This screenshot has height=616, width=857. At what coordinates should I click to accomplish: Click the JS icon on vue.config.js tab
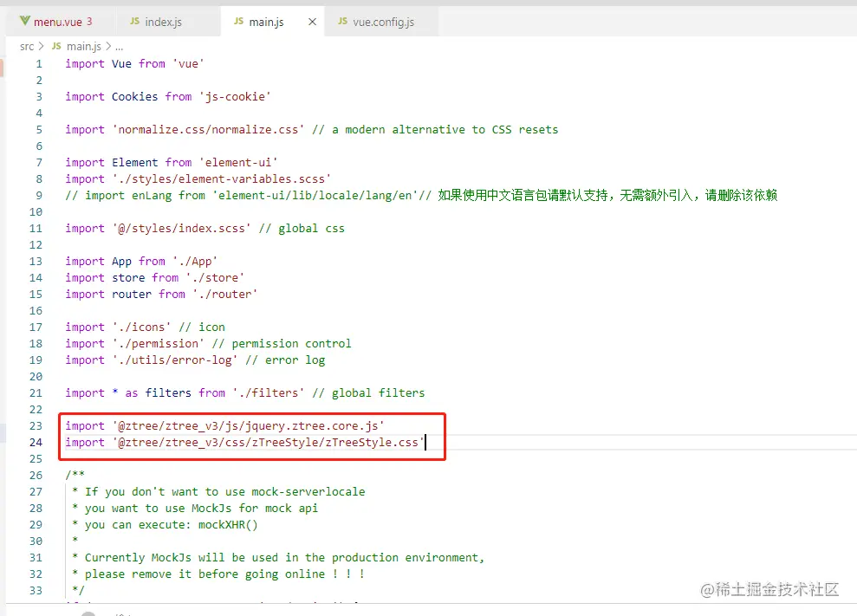[x=342, y=22]
